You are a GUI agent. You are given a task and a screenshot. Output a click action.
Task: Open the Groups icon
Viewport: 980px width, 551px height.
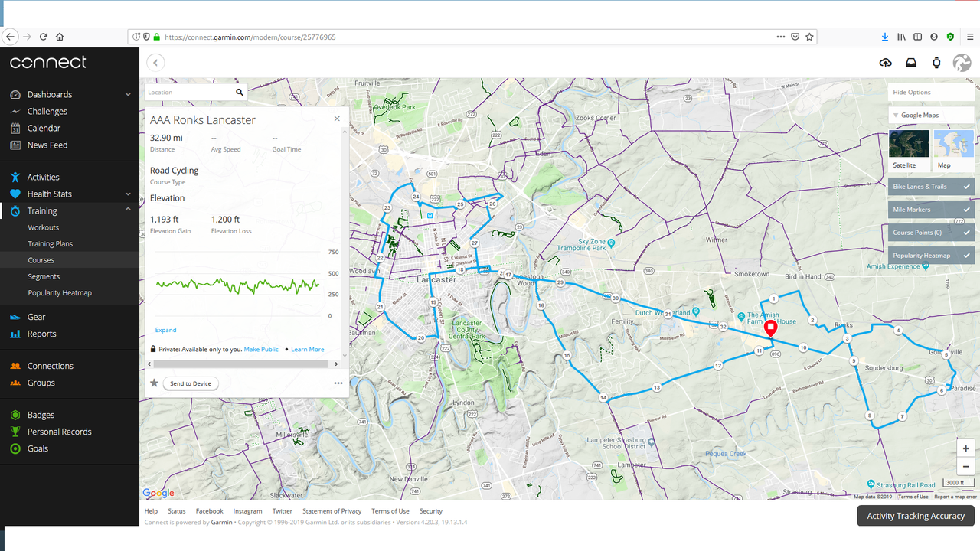pyautogui.click(x=15, y=383)
